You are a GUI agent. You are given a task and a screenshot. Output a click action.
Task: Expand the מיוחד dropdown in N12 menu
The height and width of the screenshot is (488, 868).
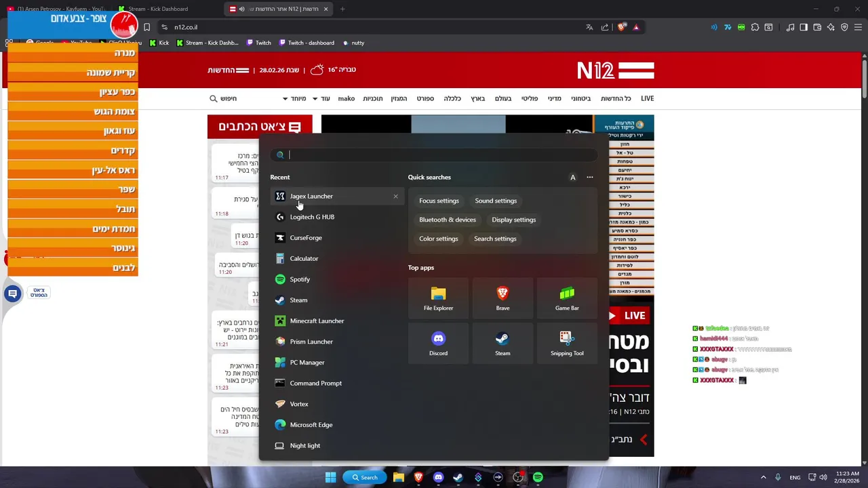click(294, 98)
